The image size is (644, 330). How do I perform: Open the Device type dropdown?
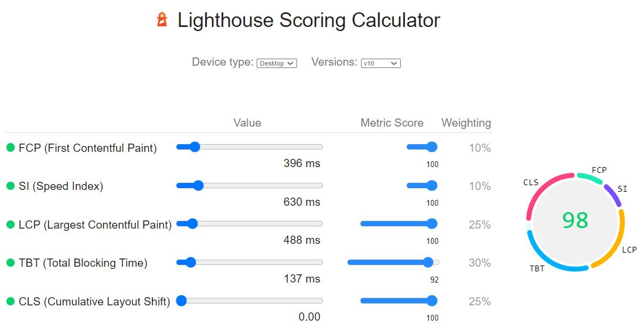277,63
